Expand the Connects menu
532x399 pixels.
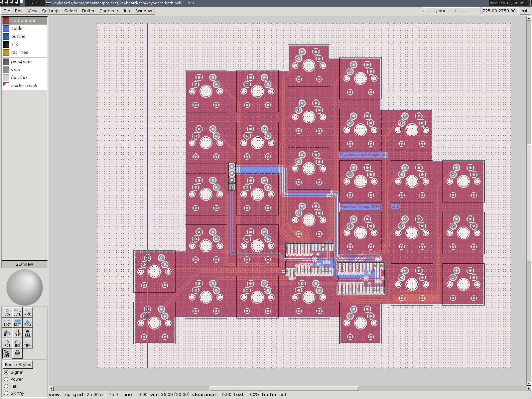[109, 11]
